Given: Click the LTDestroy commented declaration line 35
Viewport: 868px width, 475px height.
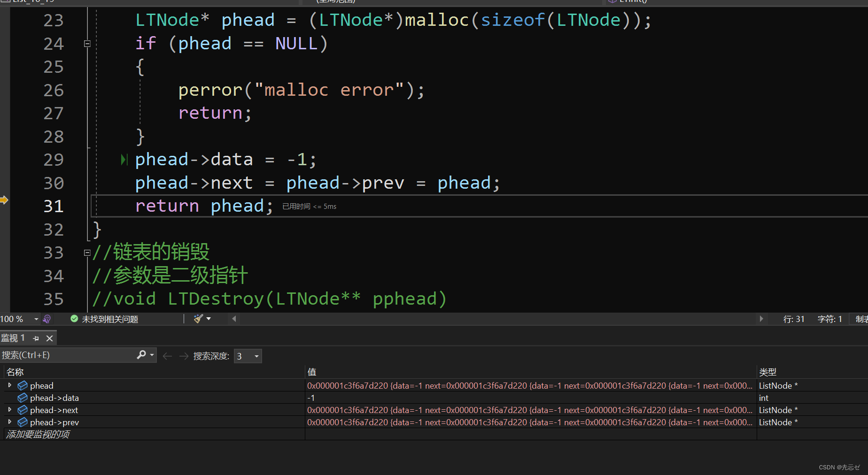Looking at the screenshot, I should [x=269, y=299].
